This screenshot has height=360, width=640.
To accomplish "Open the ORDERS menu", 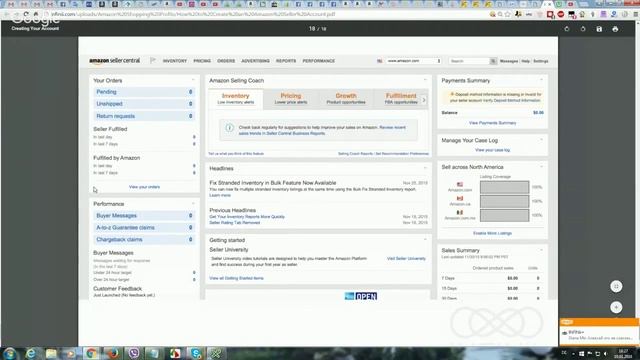I will click(x=226, y=61).
